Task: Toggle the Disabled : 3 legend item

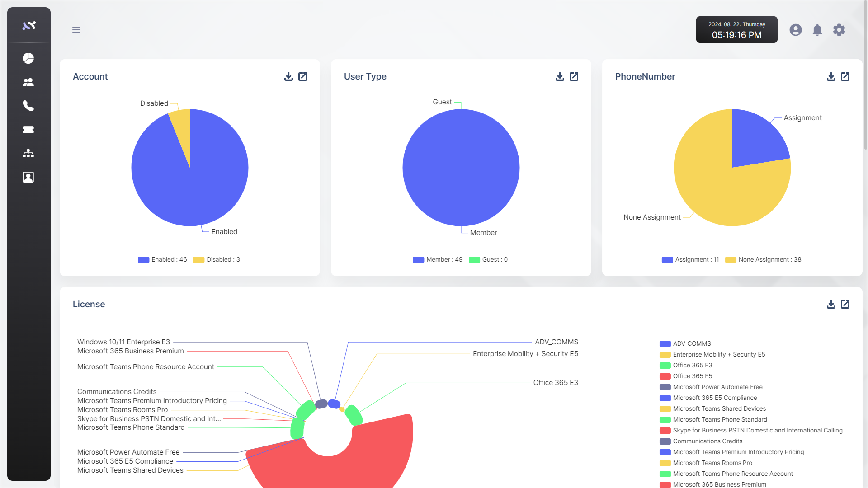Action: pyautogui.click(x=217, y=260)
